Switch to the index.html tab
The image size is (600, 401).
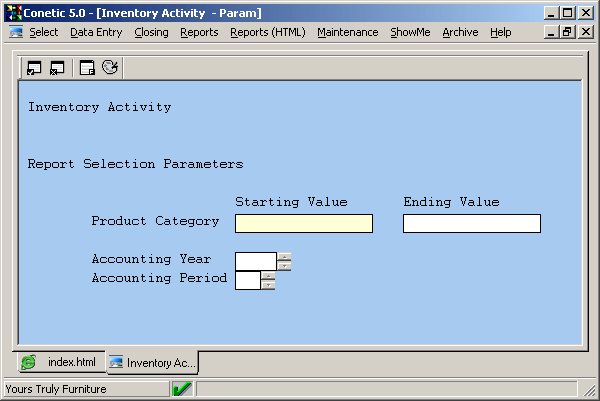coord(60,362)
